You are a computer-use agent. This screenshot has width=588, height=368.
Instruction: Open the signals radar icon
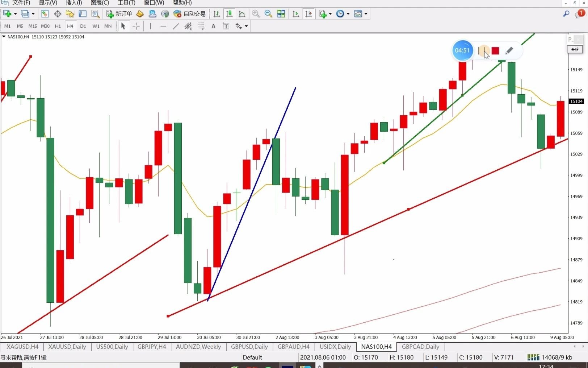[165, 14]
